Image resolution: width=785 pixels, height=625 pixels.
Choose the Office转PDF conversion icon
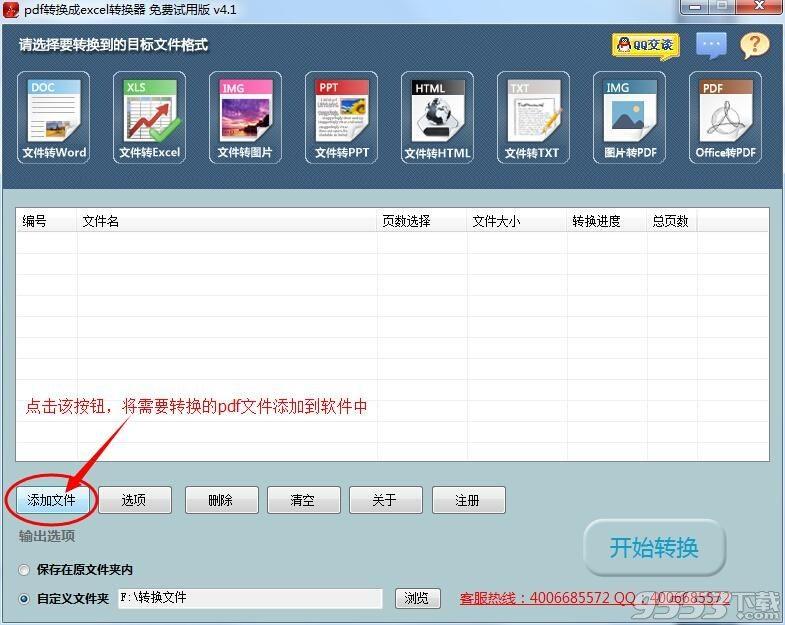pos(725,117)
